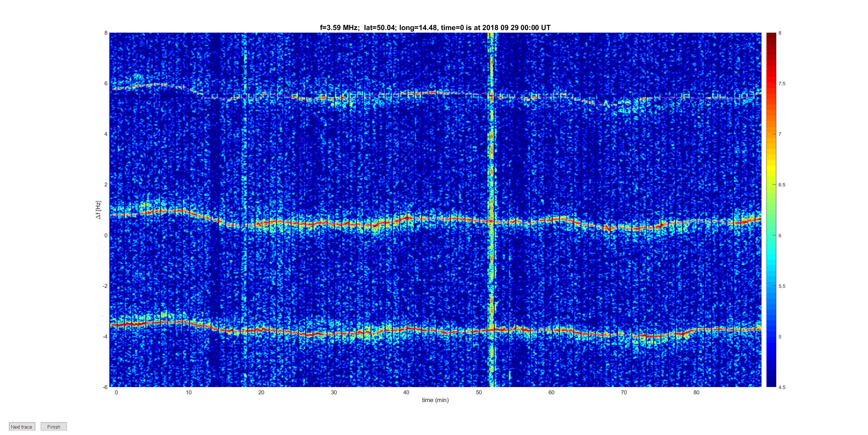Click the colorbar tick label 5.5

tap(782, 286)
